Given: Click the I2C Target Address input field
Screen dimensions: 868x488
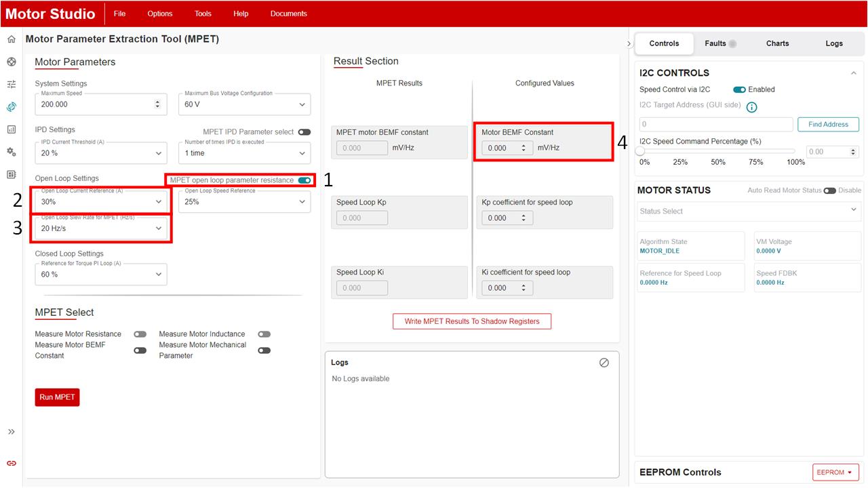Looking at the screenshot, I should [715, 125].
